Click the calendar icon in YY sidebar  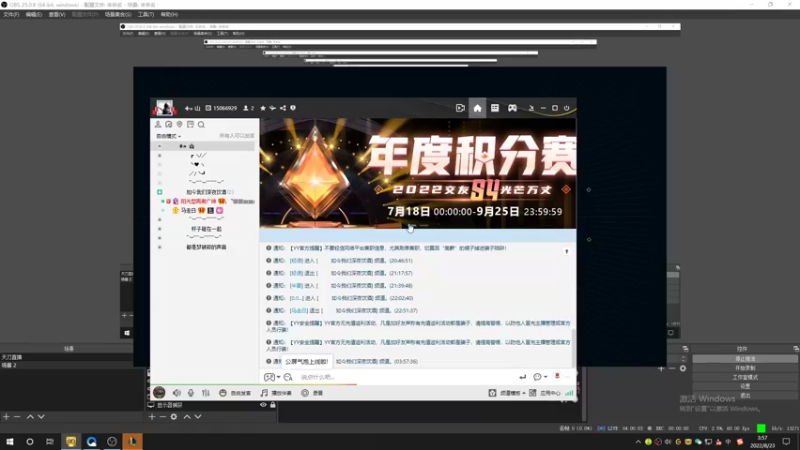pos(190,124)
